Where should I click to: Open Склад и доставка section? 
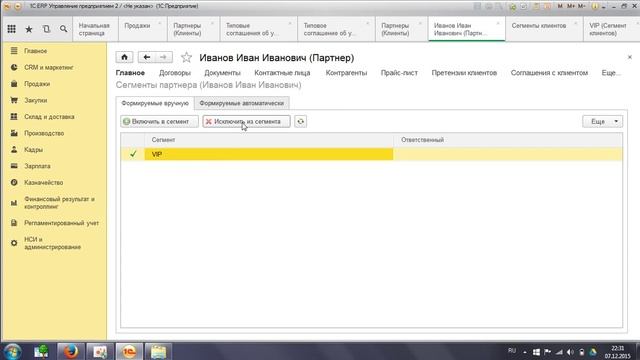tap(49, 117)
